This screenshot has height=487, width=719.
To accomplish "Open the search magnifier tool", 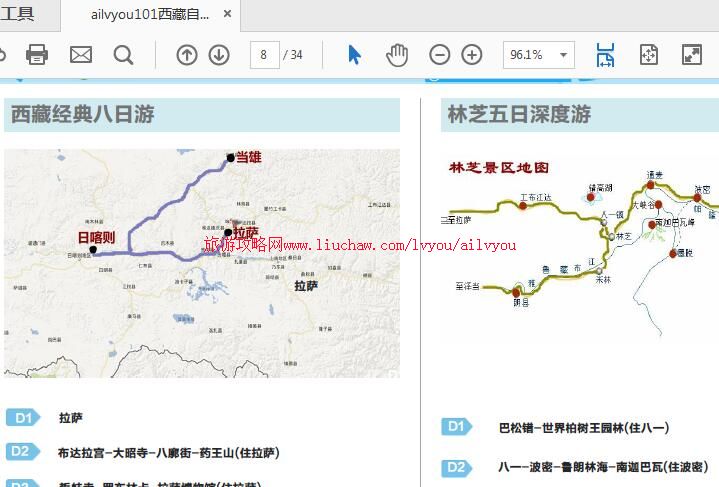I will pyautogui.click(x=123, y=55).
